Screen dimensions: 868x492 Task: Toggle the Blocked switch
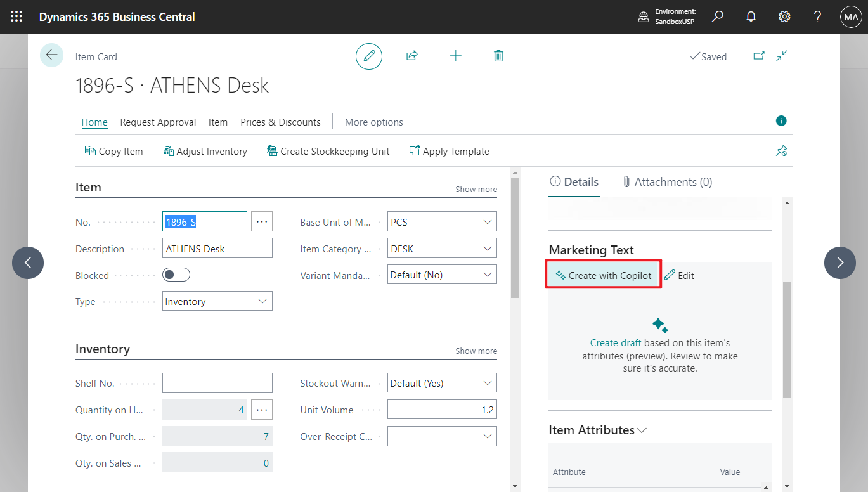[176, 275]
